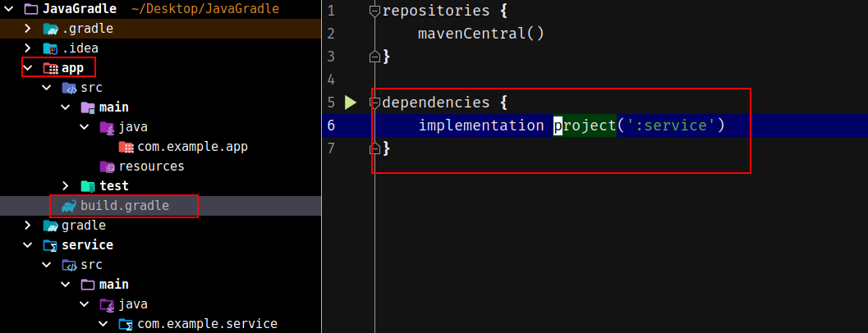Click the build.gradle elephant file icon
Screen dimensions: 868x333
tap(68, 206)
